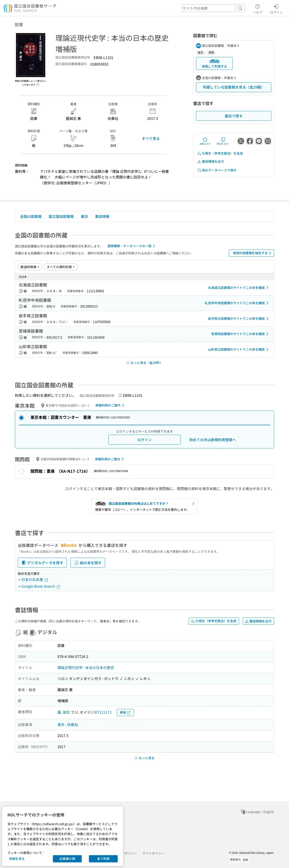Click the サイト内を検索 input field

pos(209,8)
